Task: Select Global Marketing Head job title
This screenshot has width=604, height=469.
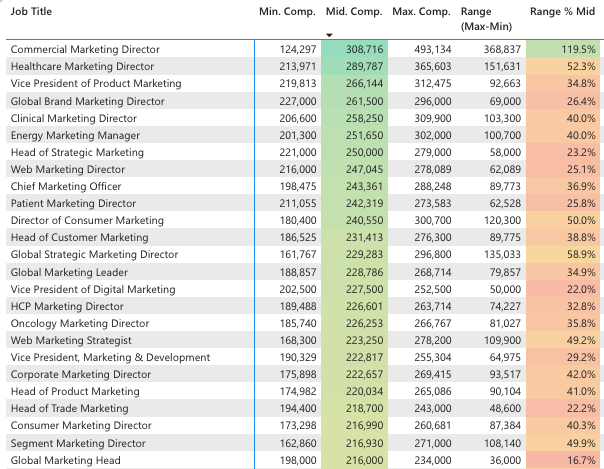Action: coord(65,460)
